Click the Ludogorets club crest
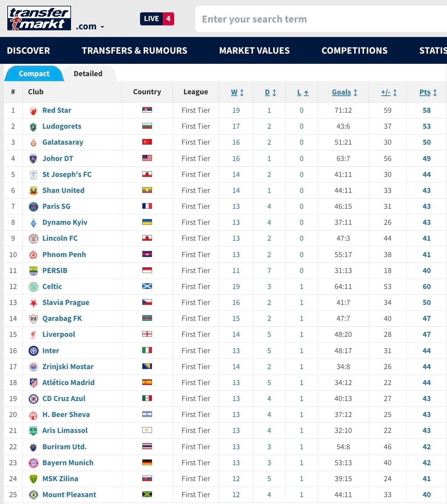 click(x=33, y=127)
